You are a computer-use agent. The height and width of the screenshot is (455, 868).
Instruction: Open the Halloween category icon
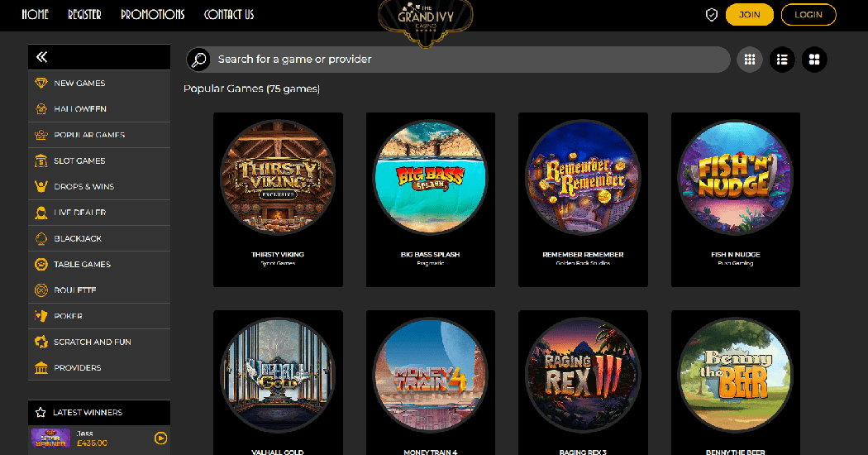coord(41,109)
